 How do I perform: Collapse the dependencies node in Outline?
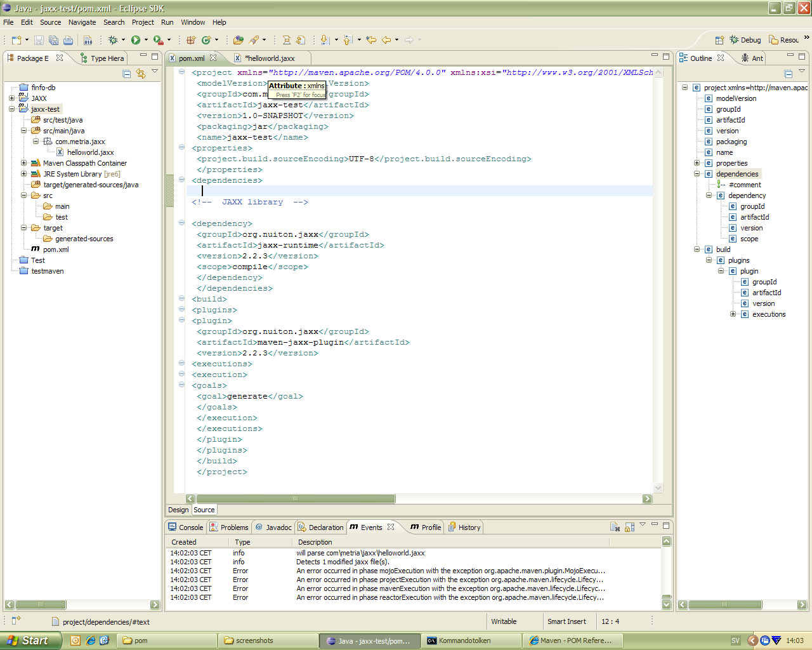[x=697, y=174]
